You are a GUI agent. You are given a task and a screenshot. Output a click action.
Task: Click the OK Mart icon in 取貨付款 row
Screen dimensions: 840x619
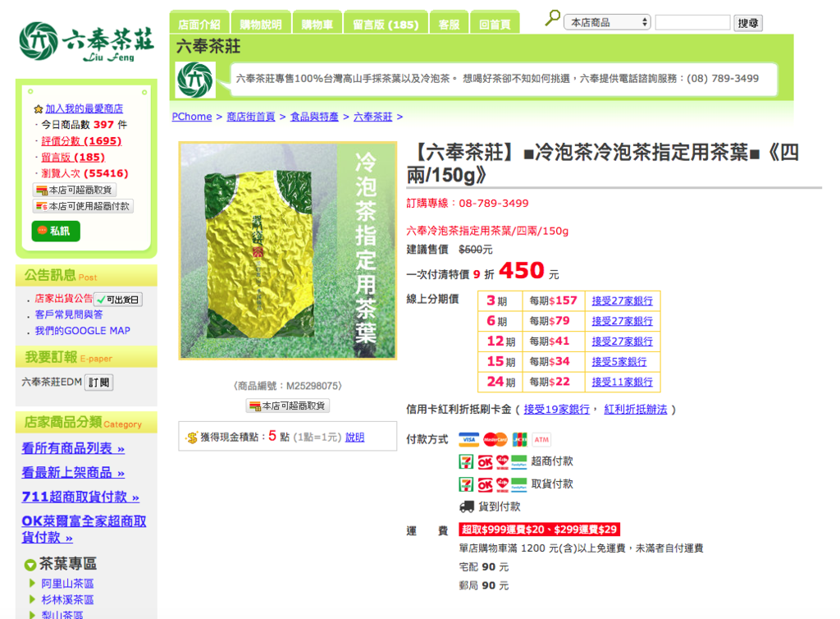point(487,484)
